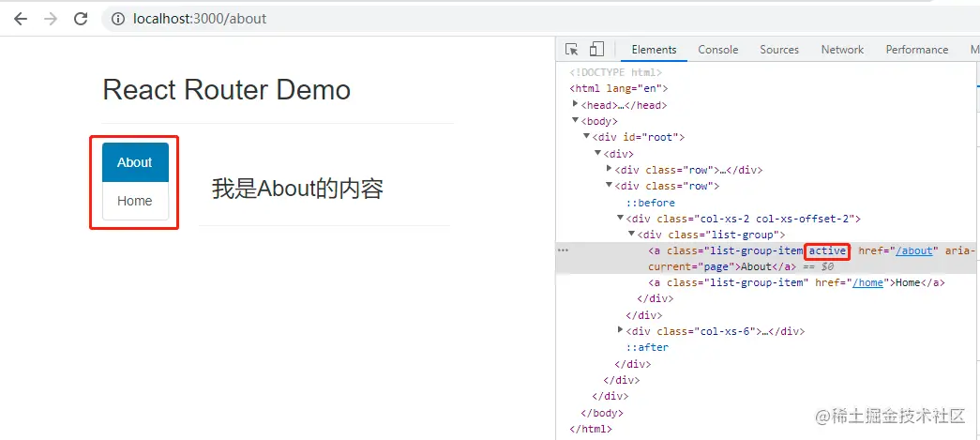Click the active class name in the selected anchor
The image size is (980, 440).
coord(827,251)
